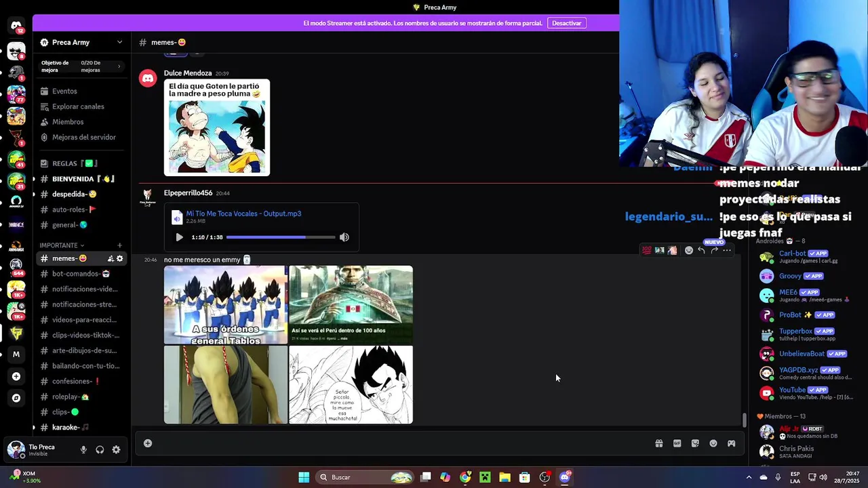The width and height of the screenshot is (868, 488).
Task: Deactivate Streamer mode with Desactivar button
Action: tap(566, 23)
